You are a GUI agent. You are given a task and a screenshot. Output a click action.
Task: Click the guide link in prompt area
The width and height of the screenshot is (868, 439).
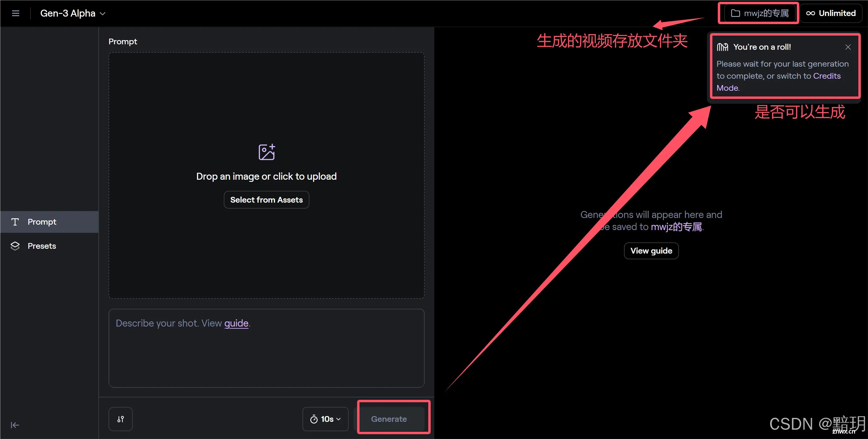(236, 323)
